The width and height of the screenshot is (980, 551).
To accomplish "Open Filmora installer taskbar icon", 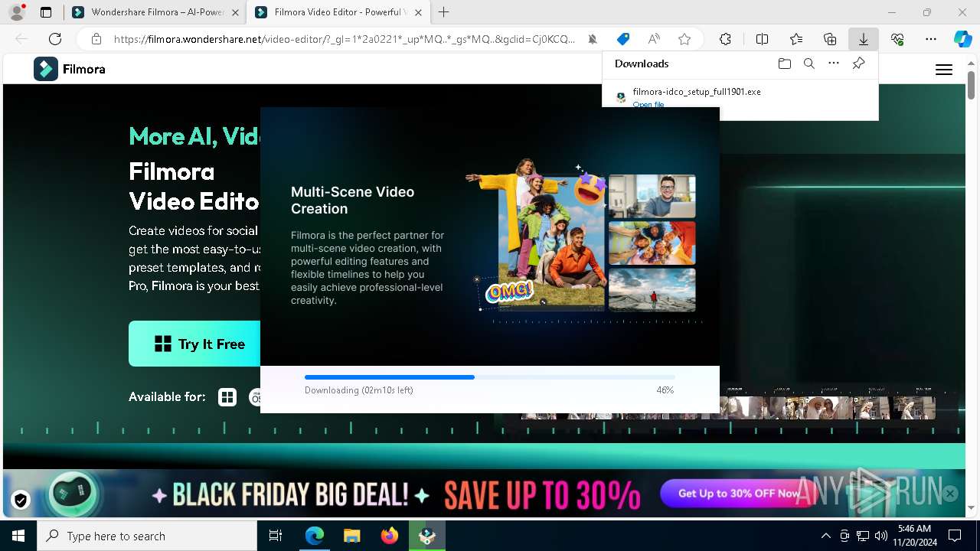I will point(426,536).
